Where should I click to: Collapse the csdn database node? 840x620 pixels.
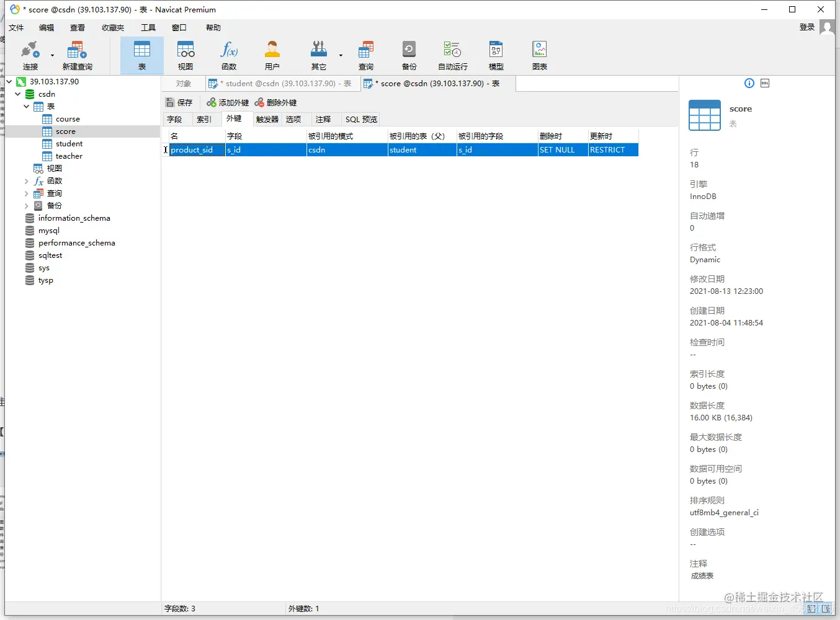click(18, 94)
